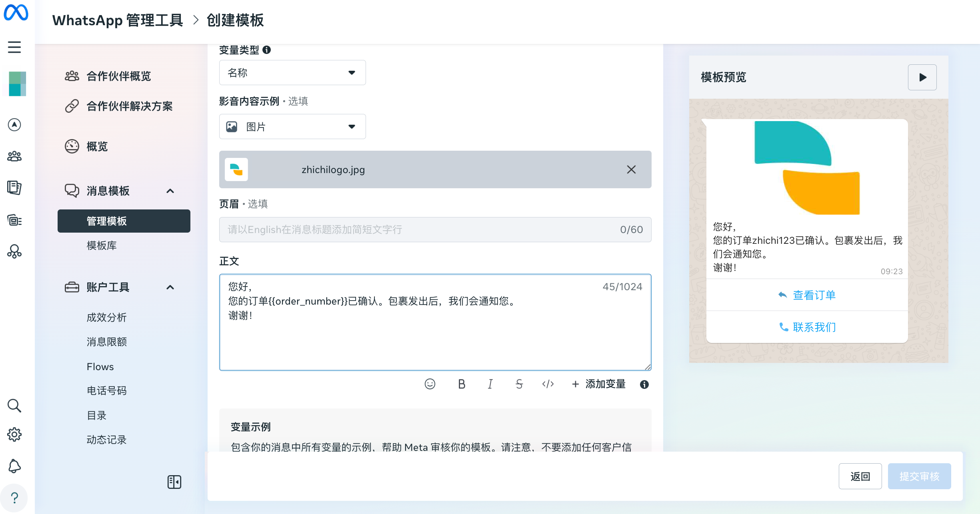
Task: Remove the zhichilogo.jpg attachment
Action: point(631,169)
